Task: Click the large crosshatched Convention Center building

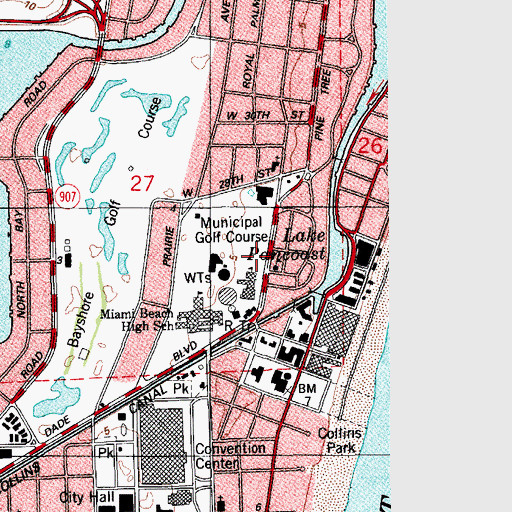Action: [162, 446]
